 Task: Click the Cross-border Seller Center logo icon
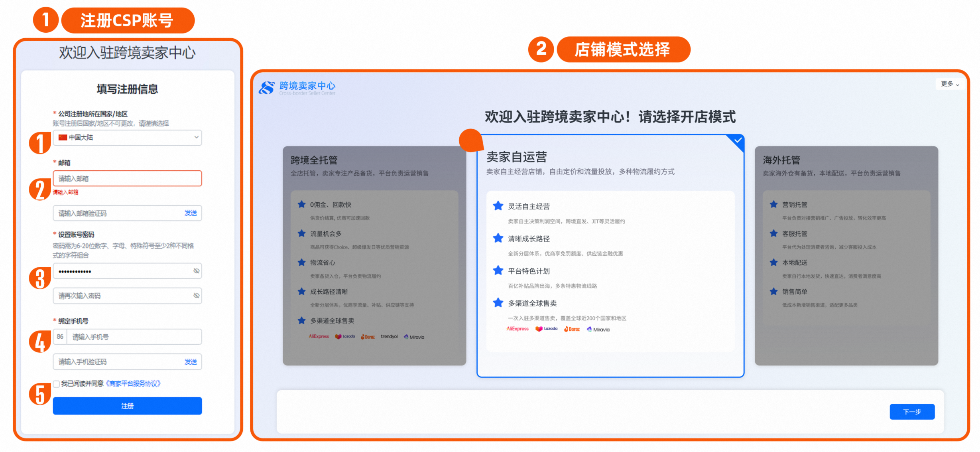266,87
